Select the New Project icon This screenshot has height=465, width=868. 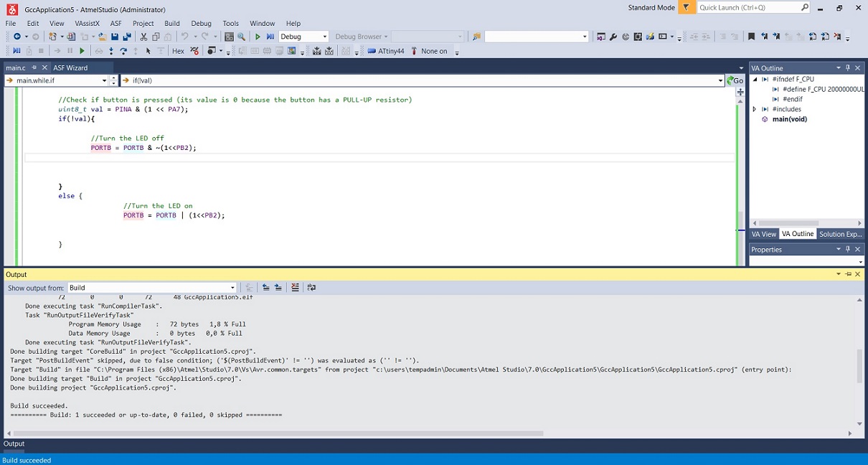[x=52, y=36]
